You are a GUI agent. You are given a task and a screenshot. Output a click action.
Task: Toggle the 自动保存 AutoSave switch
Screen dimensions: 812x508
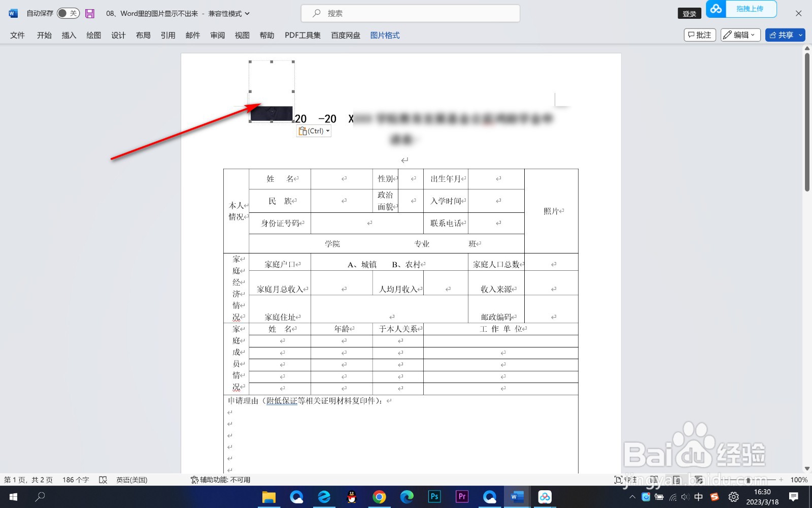(65, 13)
